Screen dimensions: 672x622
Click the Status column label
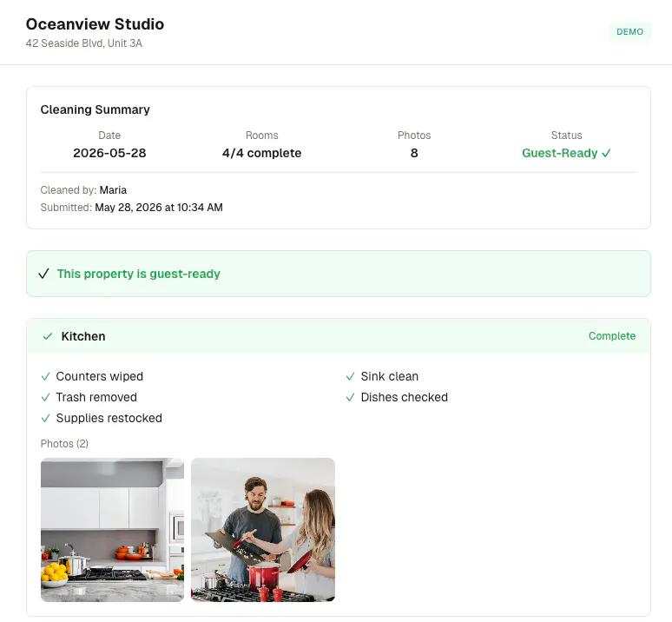pos(567,136)
